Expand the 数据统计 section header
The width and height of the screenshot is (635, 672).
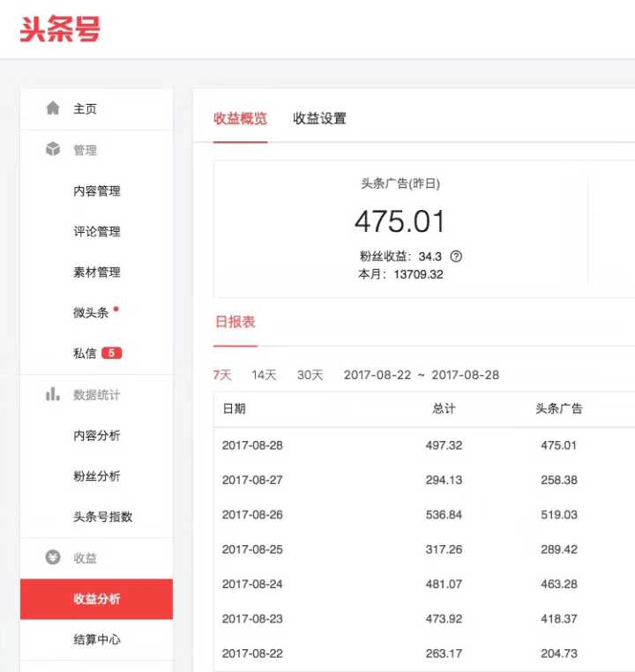coord(96,395)
